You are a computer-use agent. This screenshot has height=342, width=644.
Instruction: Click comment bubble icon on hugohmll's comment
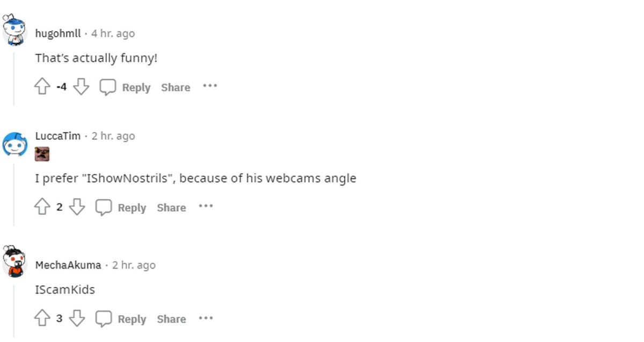click(x=107, y=87)
